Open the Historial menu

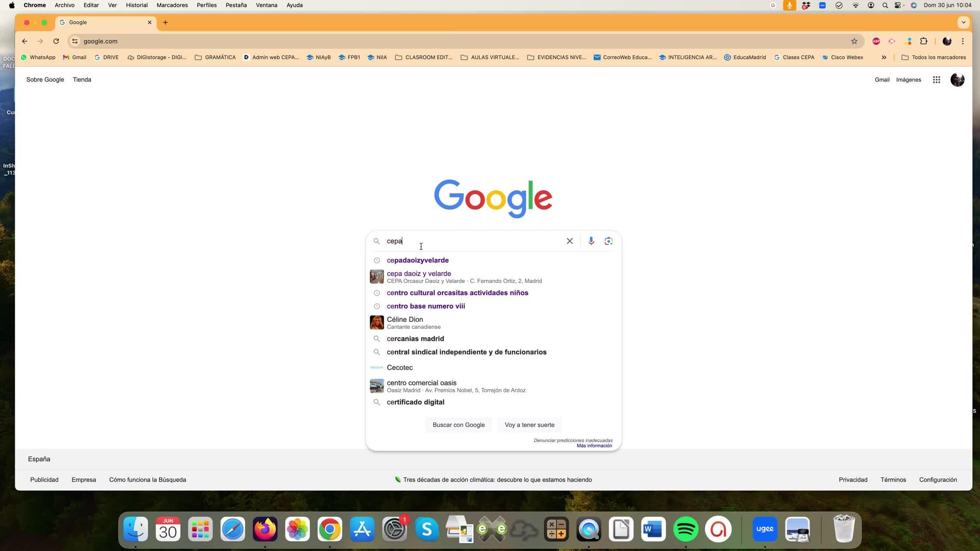tap(136, 5)
